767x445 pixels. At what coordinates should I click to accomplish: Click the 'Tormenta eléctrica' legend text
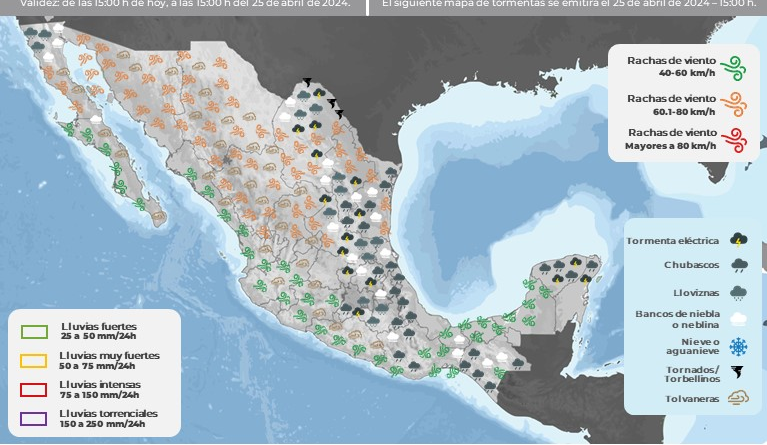click(672, 241)
